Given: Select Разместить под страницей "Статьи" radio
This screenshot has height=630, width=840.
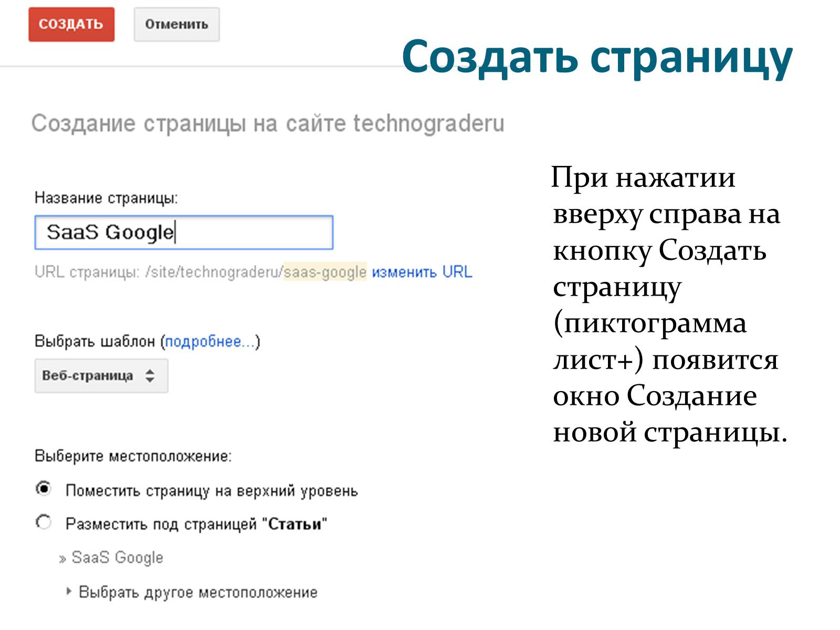Looking at the screenshot, I should point(44,522).
